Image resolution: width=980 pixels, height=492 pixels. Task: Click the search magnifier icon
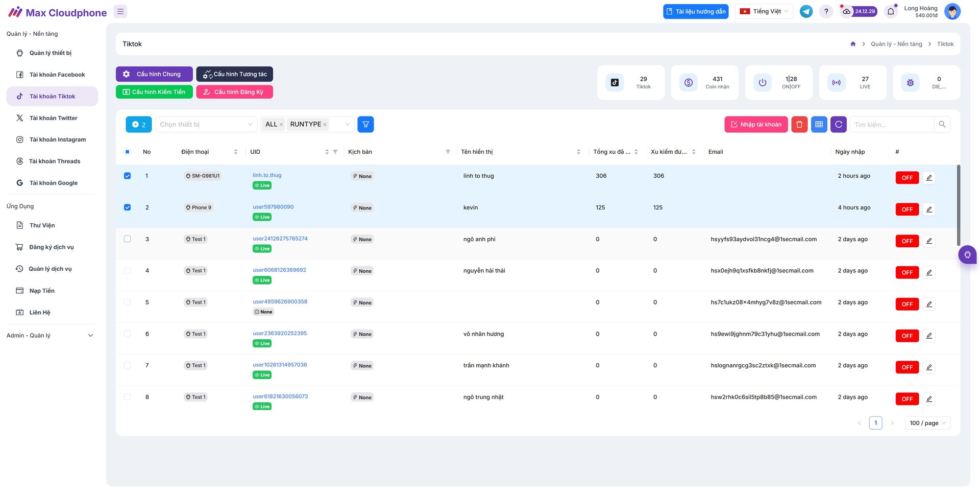click(x=942, y=124)
